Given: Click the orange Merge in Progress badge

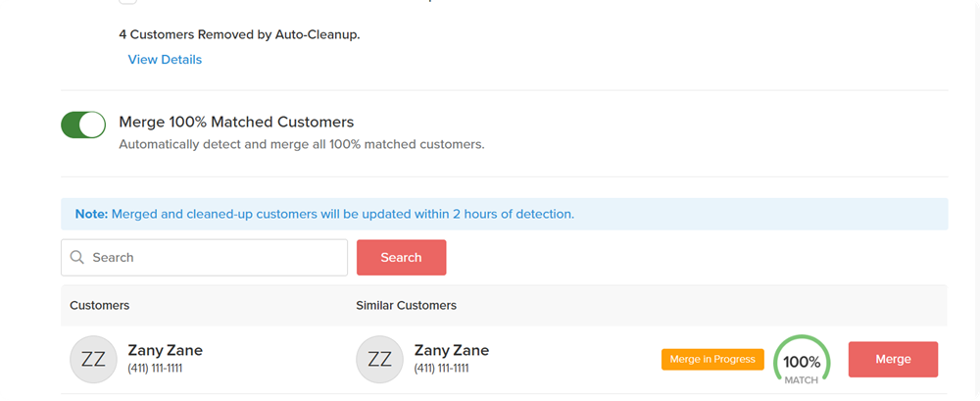Looking at the screenshot, I should [x=712, y=359].
